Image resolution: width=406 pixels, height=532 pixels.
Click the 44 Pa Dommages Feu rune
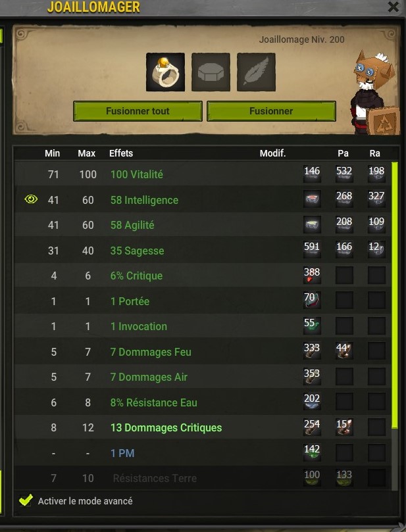[344, 351]
